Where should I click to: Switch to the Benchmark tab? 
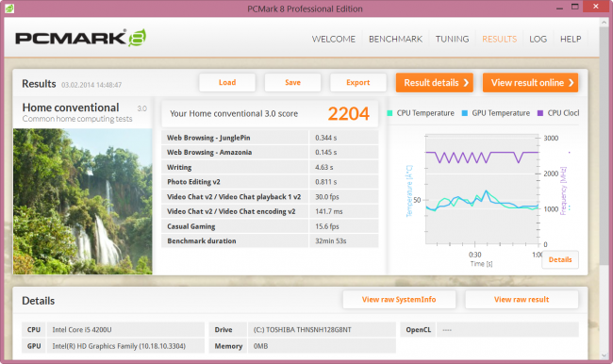396,39
